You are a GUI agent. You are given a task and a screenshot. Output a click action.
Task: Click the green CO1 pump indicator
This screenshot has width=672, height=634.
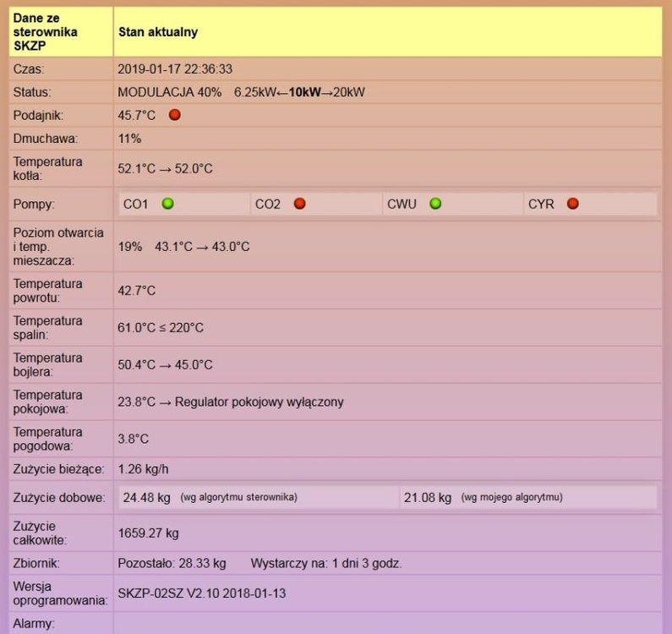[x=167, y=204]
